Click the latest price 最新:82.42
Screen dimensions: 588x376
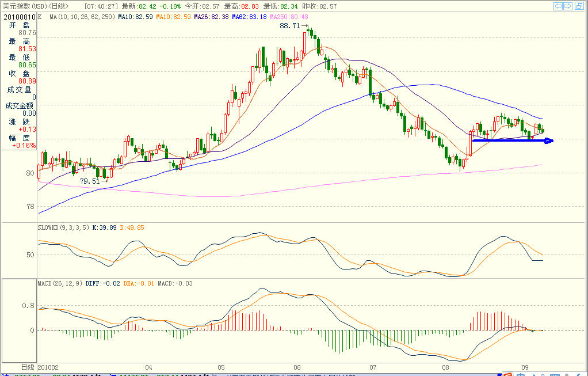pos(139,6)
